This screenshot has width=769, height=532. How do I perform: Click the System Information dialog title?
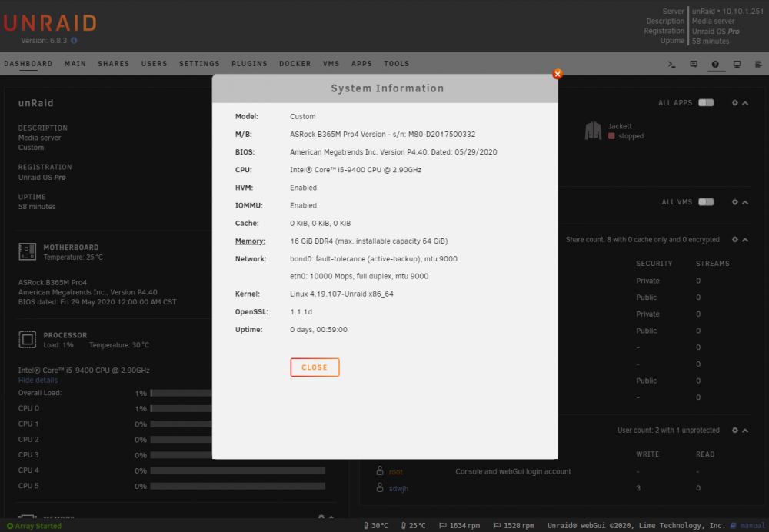(387, 88)
